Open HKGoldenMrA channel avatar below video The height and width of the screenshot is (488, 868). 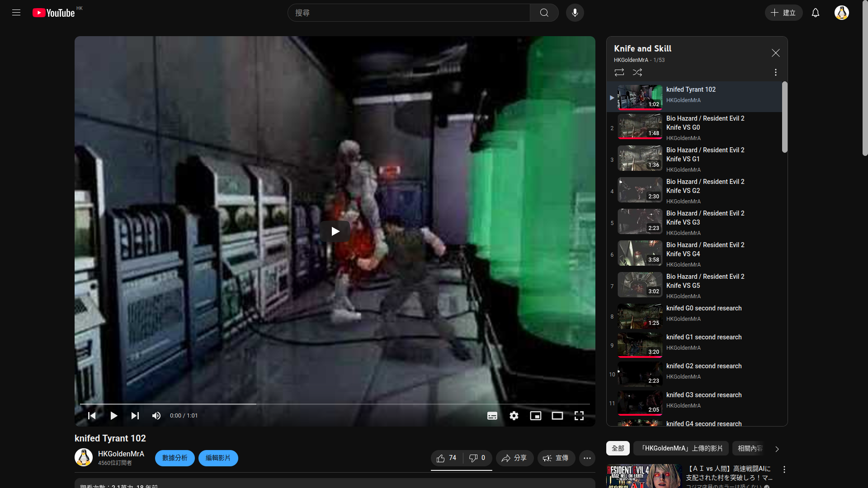pyautogui.click(x=84, y=457)
